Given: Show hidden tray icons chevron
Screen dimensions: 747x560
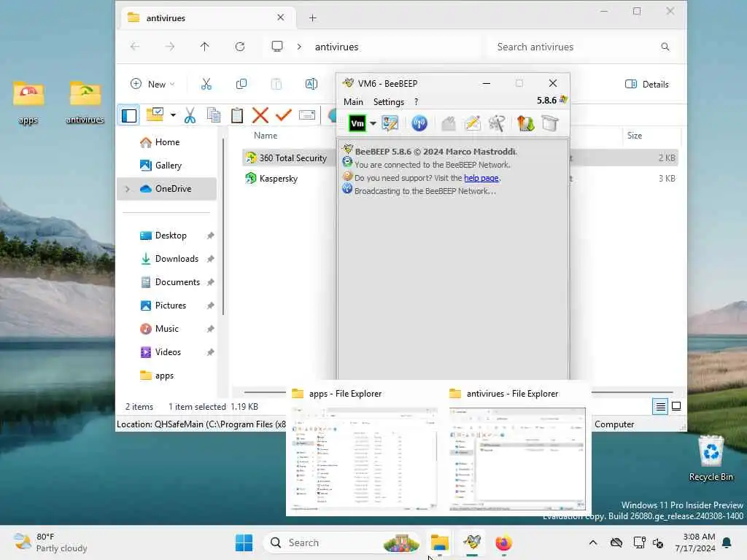Looking at the screenshot, I should (x=592, y=542).
